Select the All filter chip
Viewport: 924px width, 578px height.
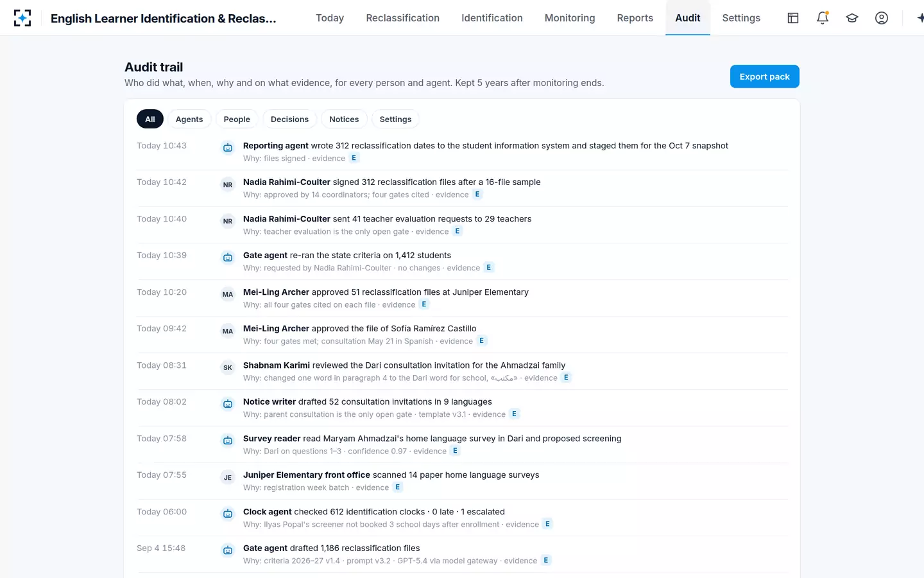tap(150, 119)
